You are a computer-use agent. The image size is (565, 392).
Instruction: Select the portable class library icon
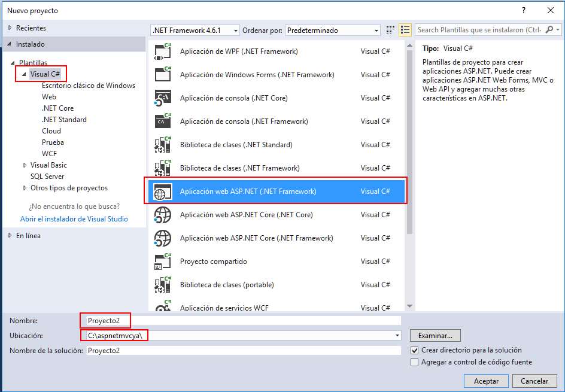tap(163, 285)
